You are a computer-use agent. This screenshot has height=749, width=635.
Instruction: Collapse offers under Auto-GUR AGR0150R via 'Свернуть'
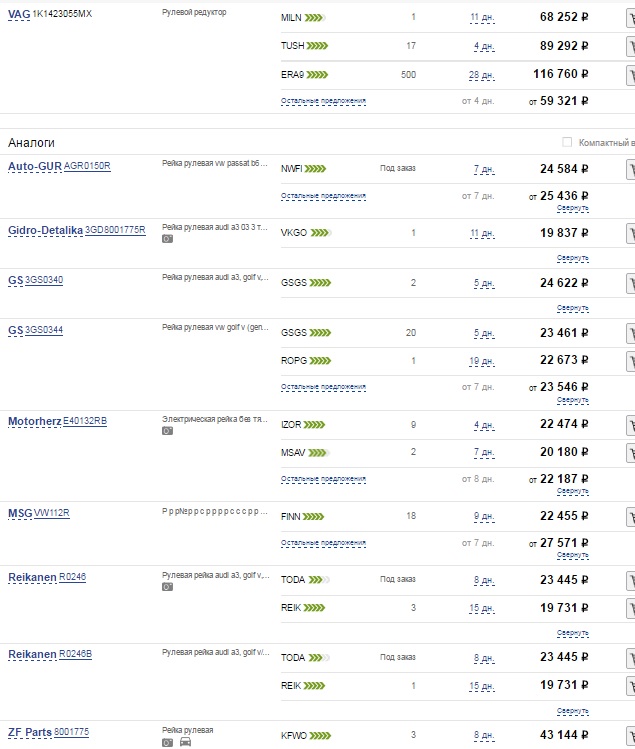click(572, 208)
